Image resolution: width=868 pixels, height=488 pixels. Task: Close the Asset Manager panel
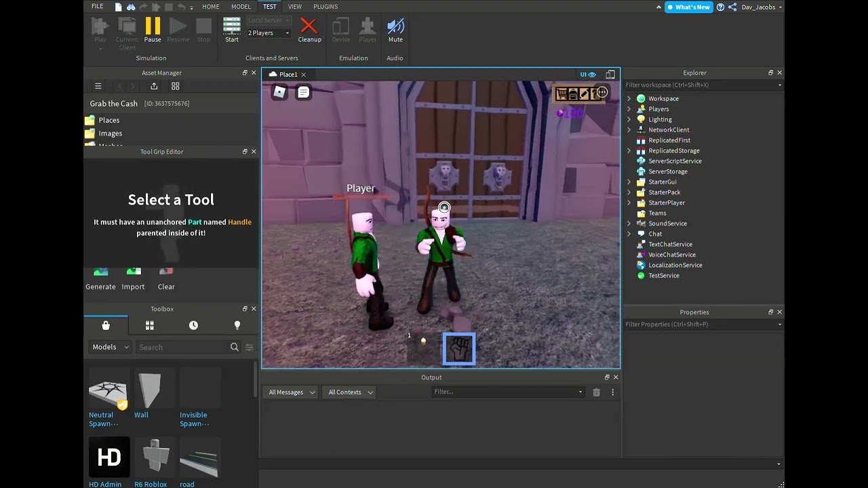click(x=254, y=73)
